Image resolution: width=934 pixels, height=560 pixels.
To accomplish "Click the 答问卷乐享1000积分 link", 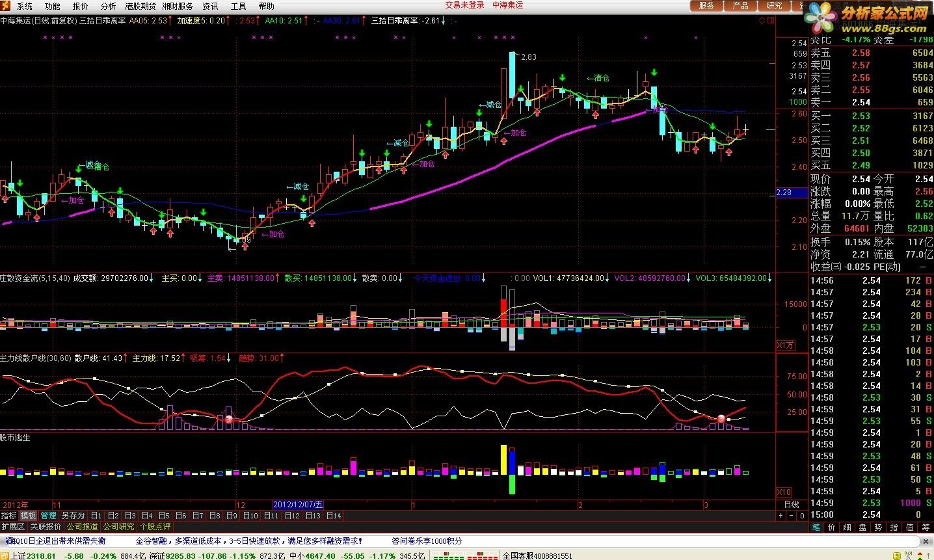I will [427, 540].
